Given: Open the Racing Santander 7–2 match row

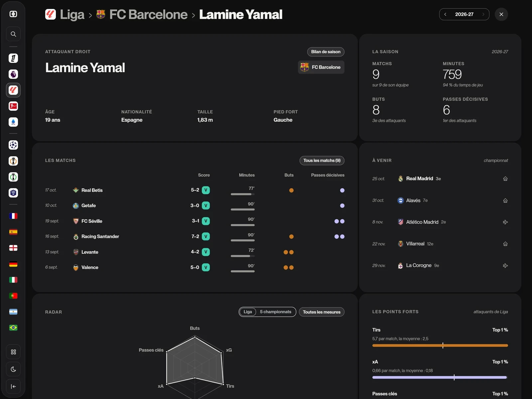Looking at the screenshot, I should tap(195, 236).
